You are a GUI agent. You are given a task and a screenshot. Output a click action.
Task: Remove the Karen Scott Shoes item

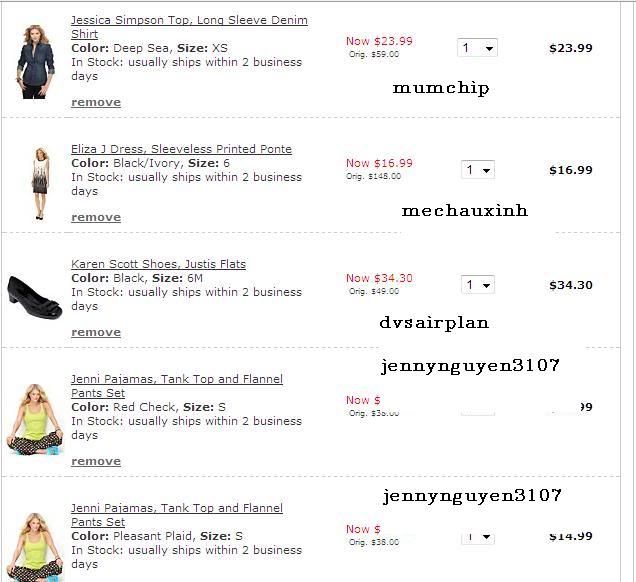[x=96, y=333]
